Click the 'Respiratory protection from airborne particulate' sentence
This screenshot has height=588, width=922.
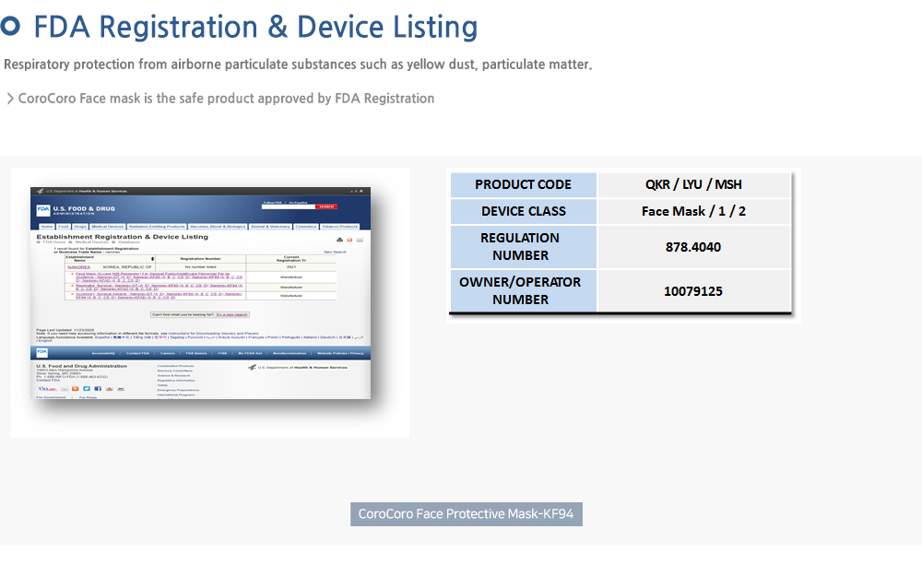(298, 65)
